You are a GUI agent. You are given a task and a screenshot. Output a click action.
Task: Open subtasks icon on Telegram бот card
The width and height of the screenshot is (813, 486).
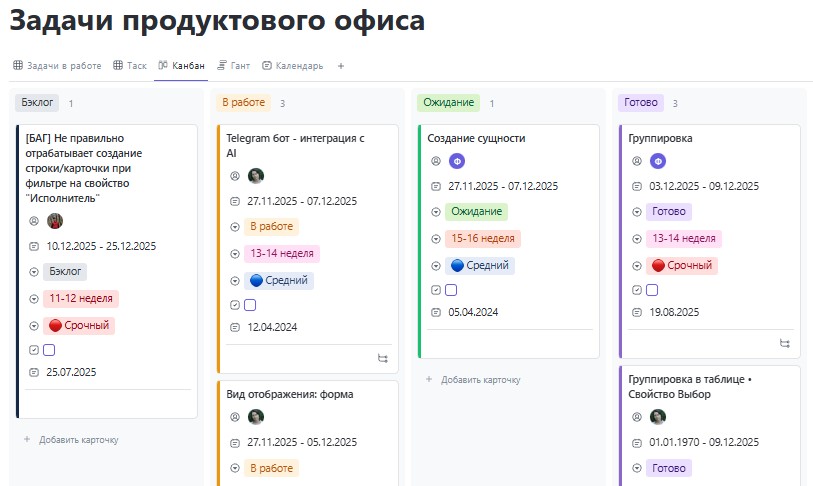(x=383, y=358)
